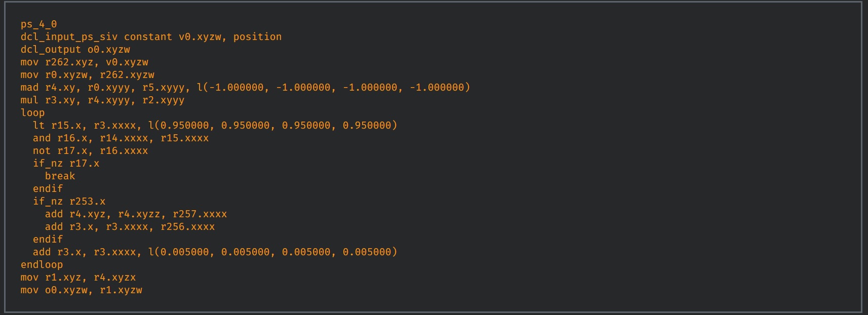The image size is (868, 315).
Task: Click the 'loop' keyword
Action: click(x=32, y=113)
